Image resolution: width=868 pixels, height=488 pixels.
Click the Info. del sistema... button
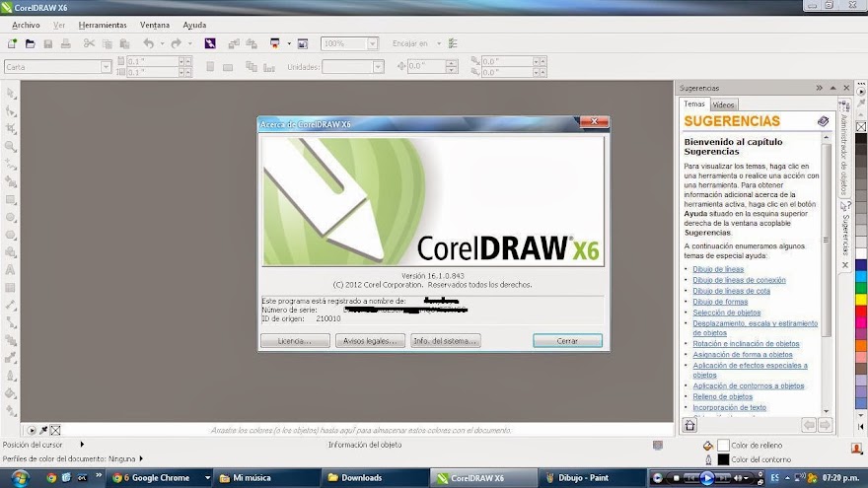click(x=445, y=341)
